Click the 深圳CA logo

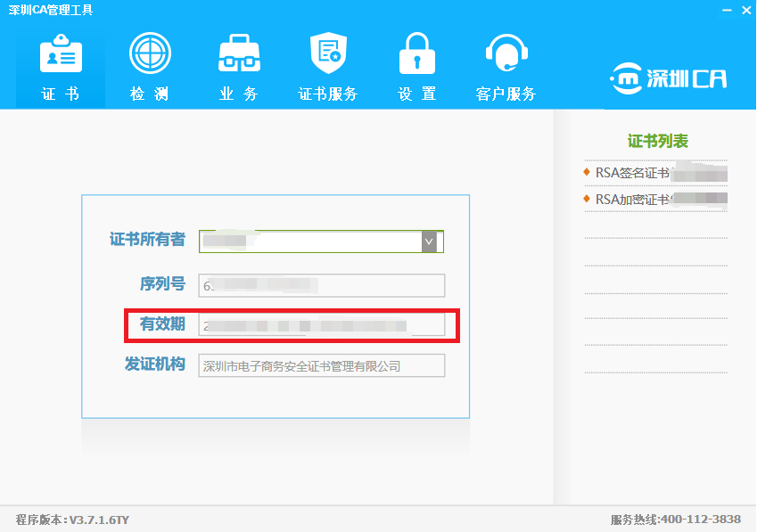[668, 78]
